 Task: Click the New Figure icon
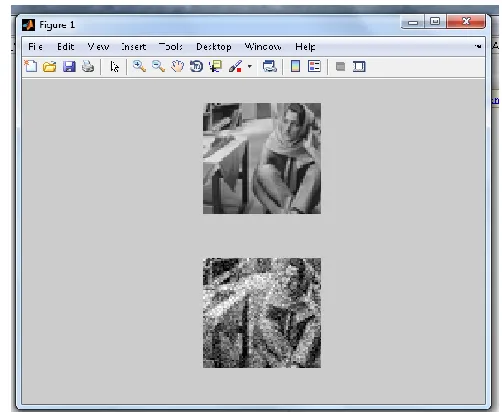click(31, 66)
